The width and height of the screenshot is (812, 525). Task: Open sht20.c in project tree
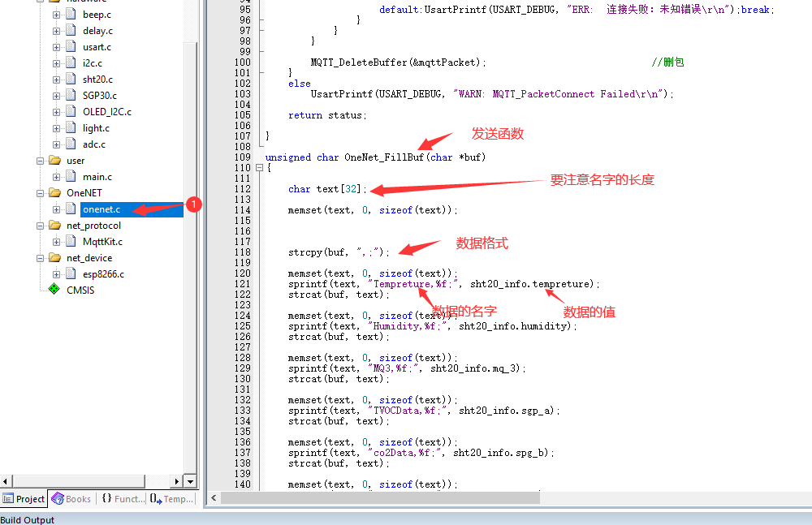click(x=98, y=80)
